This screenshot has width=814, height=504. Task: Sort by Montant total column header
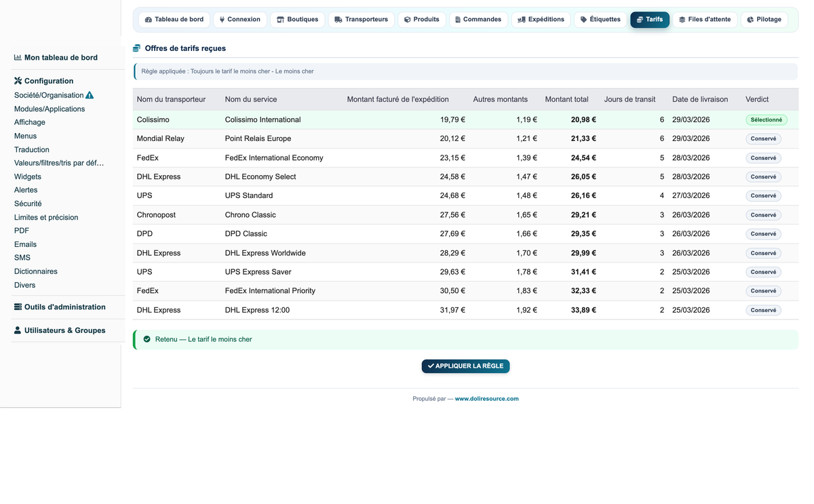[566, 99]
